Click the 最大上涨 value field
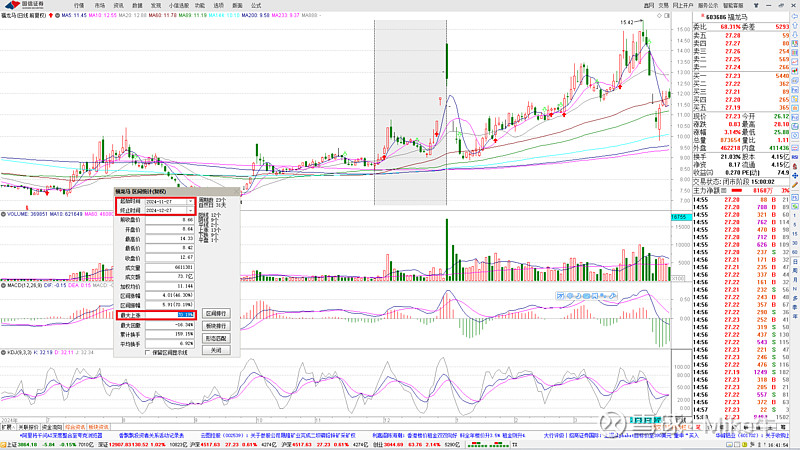The height and width of the screenshot is (450, 800). tap(169, 315)
